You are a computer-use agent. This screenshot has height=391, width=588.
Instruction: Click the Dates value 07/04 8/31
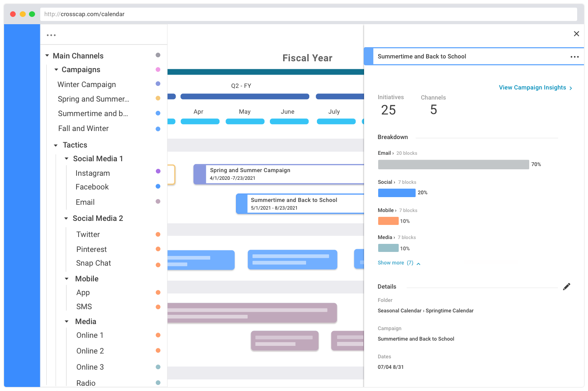pos(391,367)
